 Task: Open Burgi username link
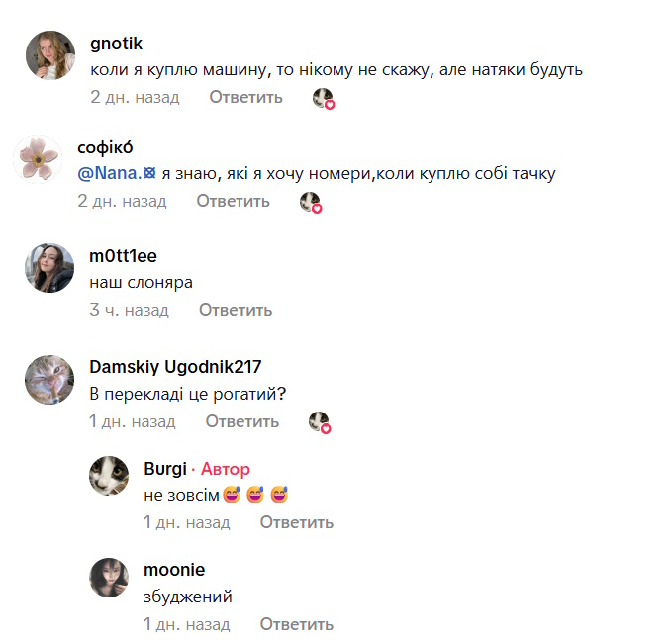(x=165, y=468)
